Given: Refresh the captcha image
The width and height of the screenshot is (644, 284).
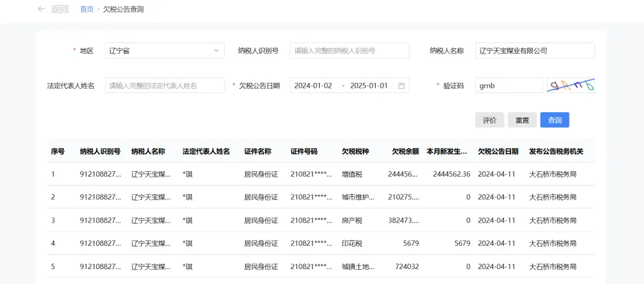Looking at the screenshot, I should (x=571, y=85).
